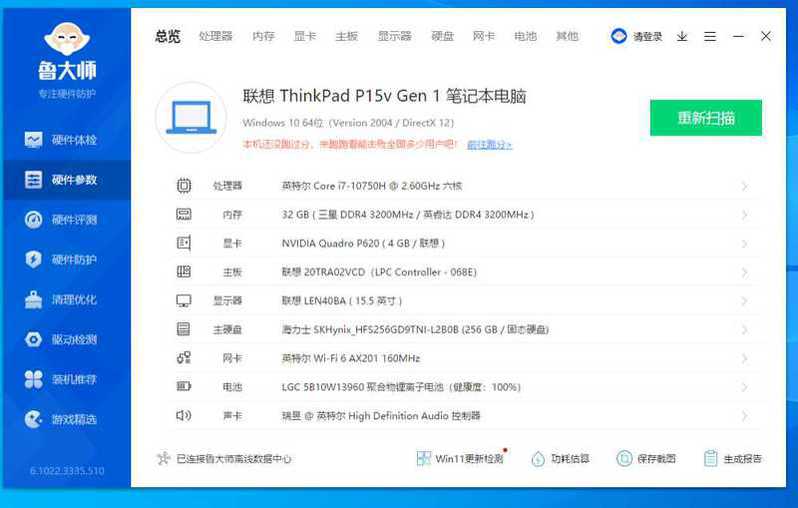Follow the 前往跑分 link
Viewport: 798px width, 508px height.
pos(489,145)
